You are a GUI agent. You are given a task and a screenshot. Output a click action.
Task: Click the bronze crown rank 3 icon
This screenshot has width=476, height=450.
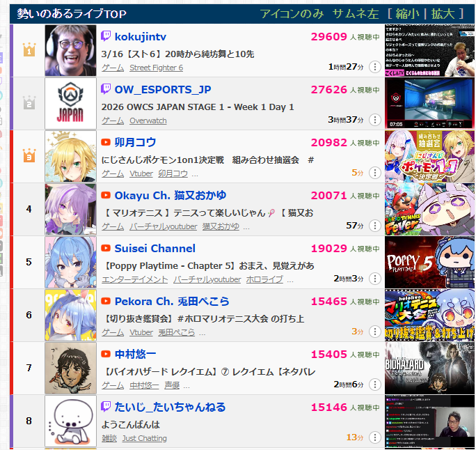click(x=29, y=155)
